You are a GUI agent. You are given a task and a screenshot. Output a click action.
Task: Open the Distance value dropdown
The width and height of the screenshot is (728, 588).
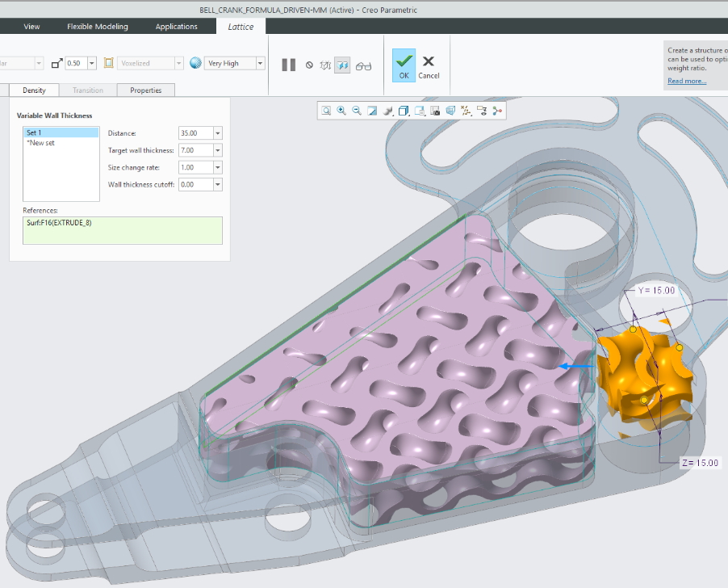pyautogui.click(x=218, y=133)
